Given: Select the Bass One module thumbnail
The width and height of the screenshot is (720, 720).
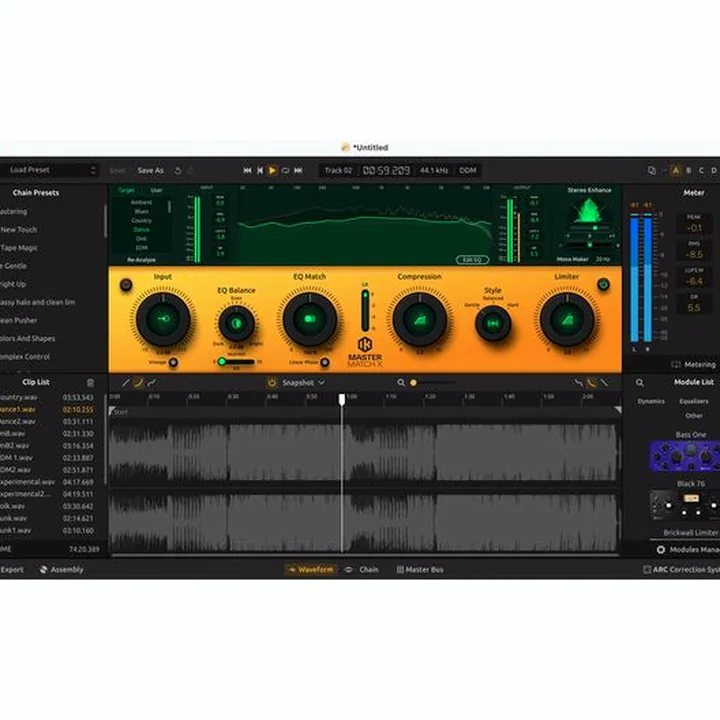Looking at the screenshot, I should click(685, 456).
